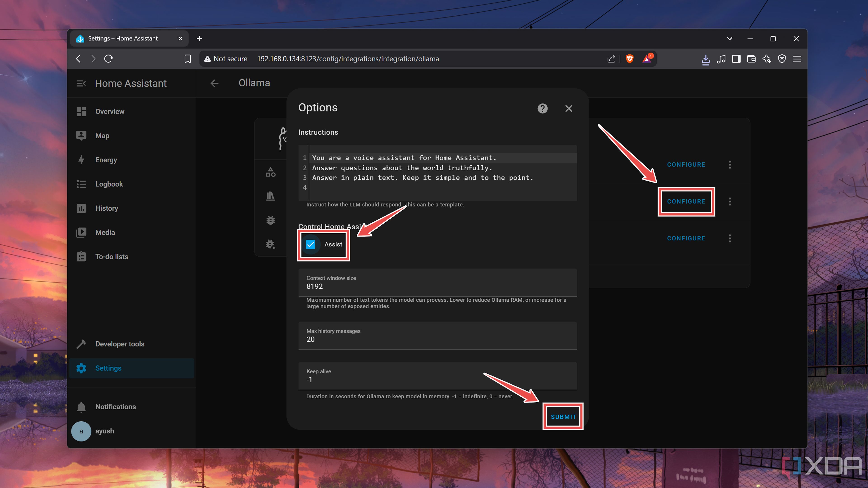Focus the Keep alive field

pyautogui.click(x=437, y=376)
